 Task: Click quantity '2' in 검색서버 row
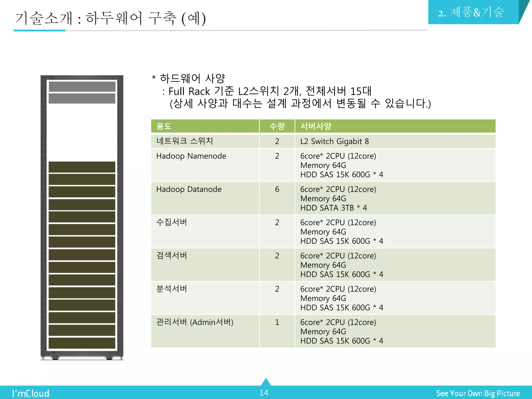277,256
